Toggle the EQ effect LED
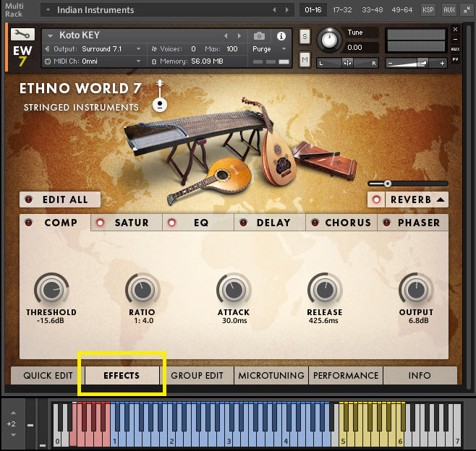 (x=172, y=223)
